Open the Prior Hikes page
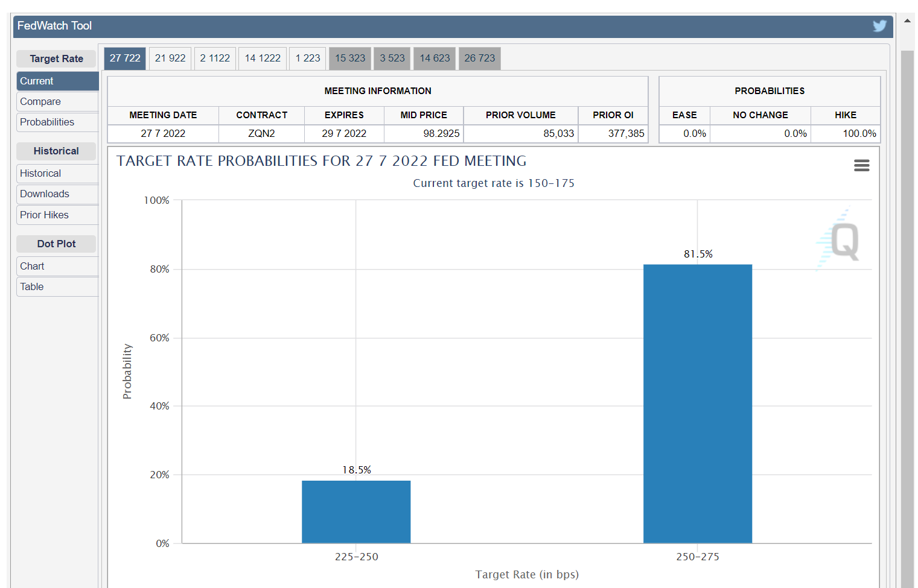This screenshot has height=588, width=918. 57,215
